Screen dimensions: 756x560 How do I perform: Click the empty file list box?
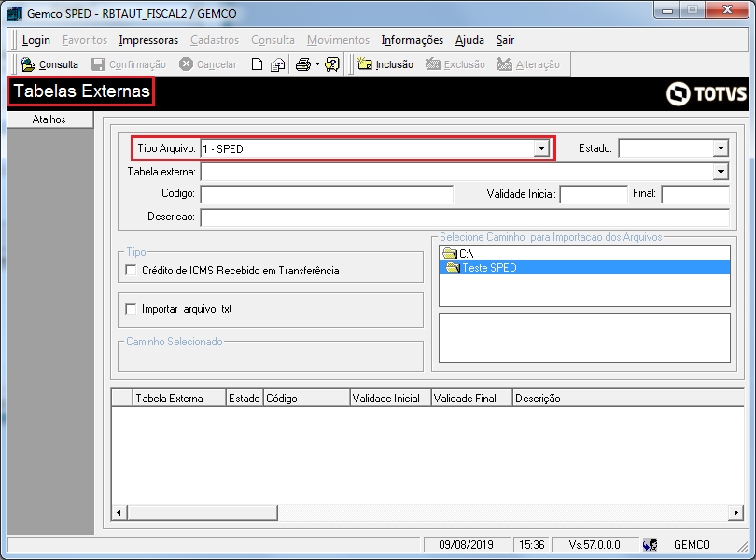[x=584, y=338]
